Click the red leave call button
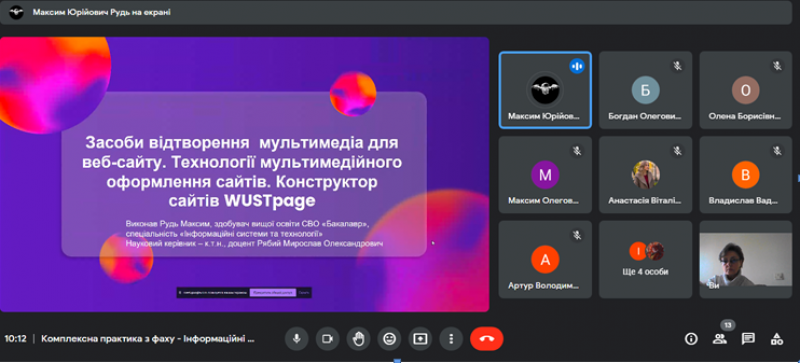 487,338
